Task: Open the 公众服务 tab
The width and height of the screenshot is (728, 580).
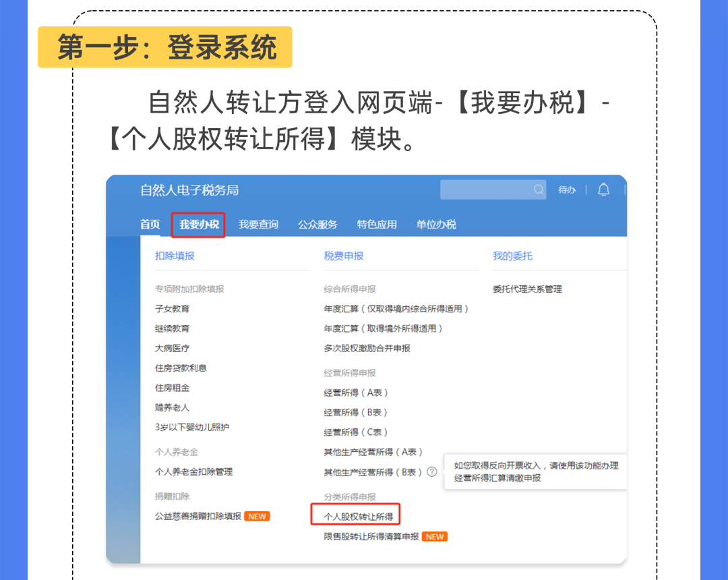Action: pyautogui.click(x=317, y=225)
